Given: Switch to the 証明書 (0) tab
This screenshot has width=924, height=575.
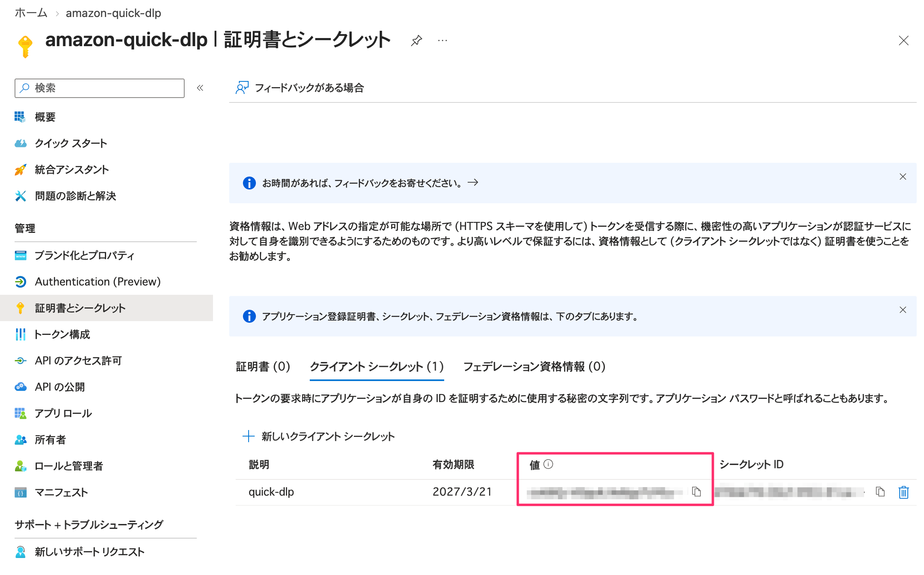Looking at the screenshot, I should click(263, 366).
